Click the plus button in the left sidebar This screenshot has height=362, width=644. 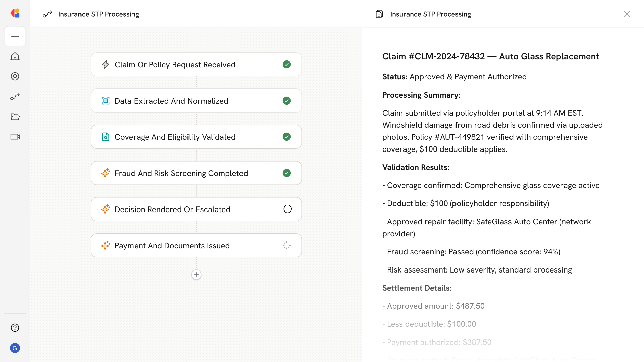click(x=15, y=36)
